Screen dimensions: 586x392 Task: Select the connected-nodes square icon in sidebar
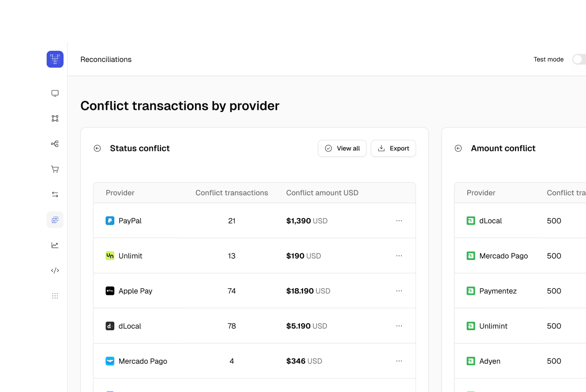click(55, 118)
